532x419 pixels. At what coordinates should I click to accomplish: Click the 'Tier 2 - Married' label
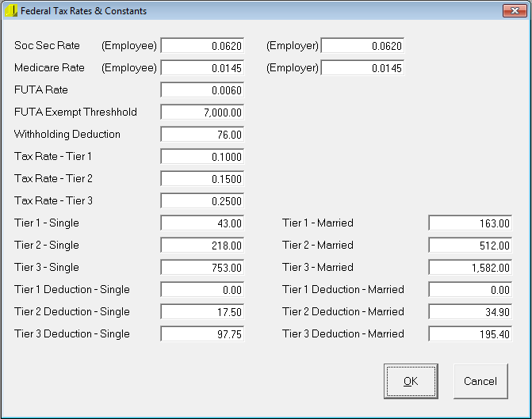(318, 245)
